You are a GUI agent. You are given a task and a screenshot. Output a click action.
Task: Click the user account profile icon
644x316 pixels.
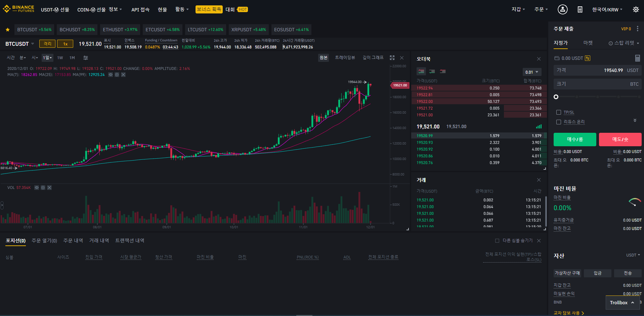point(562,9)
